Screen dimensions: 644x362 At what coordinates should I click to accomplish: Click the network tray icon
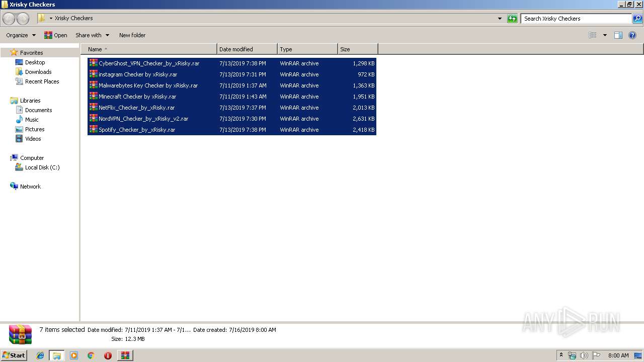click(x=572, y=355)
